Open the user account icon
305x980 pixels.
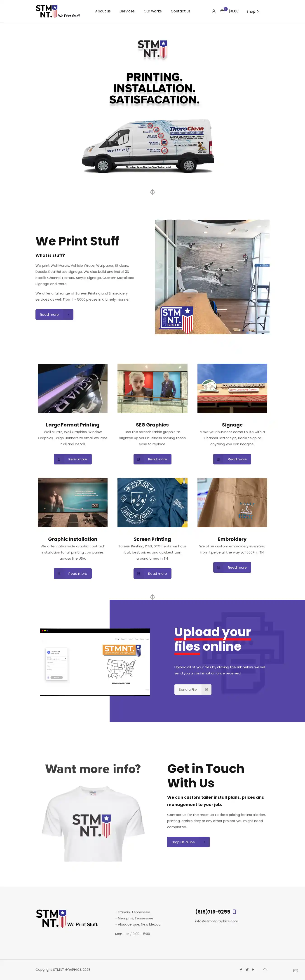213,11
